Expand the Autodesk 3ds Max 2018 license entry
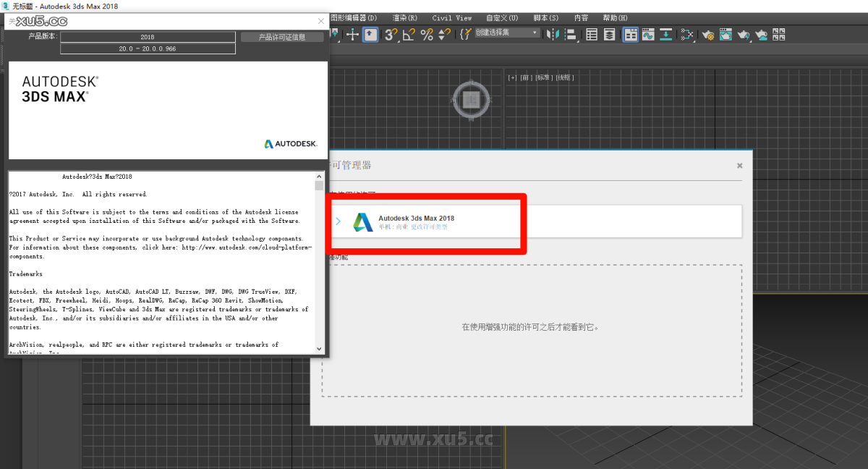This screenshot has height=469, width=868. tap(339, 221)
